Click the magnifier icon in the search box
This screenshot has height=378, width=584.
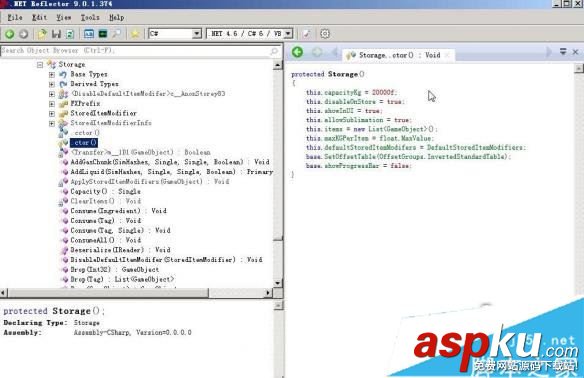tap(274, 51)
